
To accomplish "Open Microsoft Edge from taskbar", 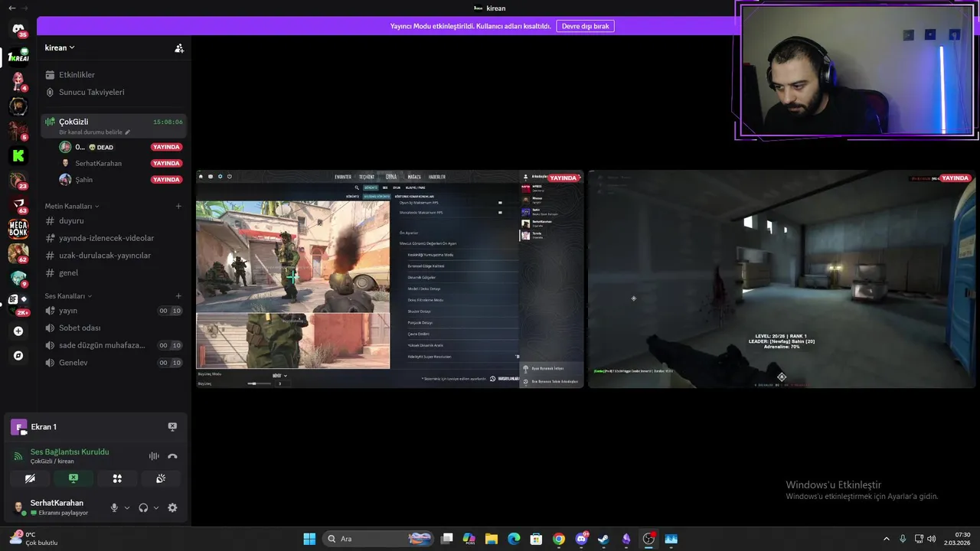I will point(514,539).
